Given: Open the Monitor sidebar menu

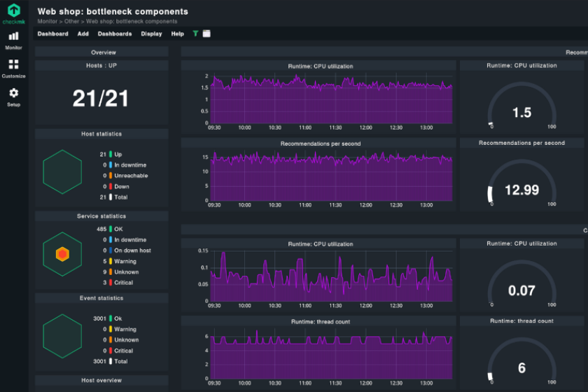Looking at the screenshot, I should click(13, 41).
